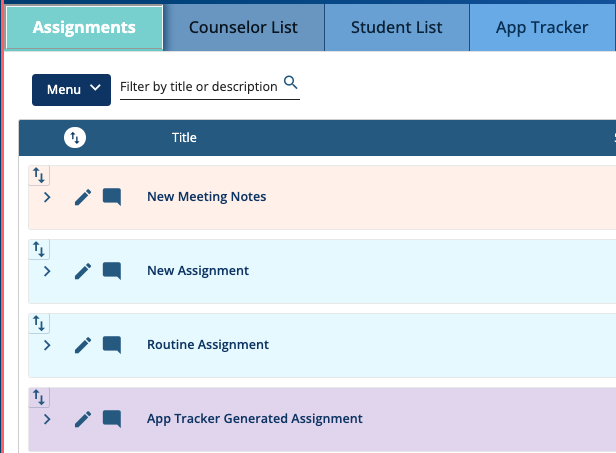Image resolution: width=616 pixels, height=453 pixels.
Task: View comments on App Tracker Generated Assignment
Action: tap(112, 419)
